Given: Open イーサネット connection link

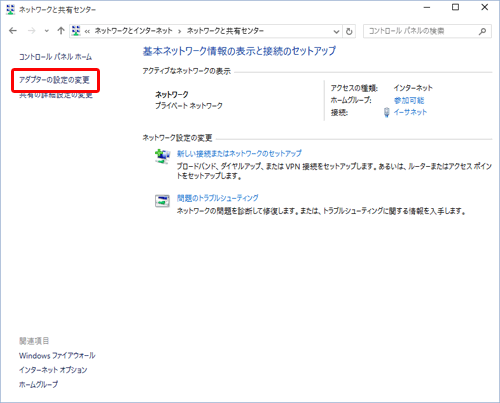Looking at the screenshot, I should click(410, 112).
